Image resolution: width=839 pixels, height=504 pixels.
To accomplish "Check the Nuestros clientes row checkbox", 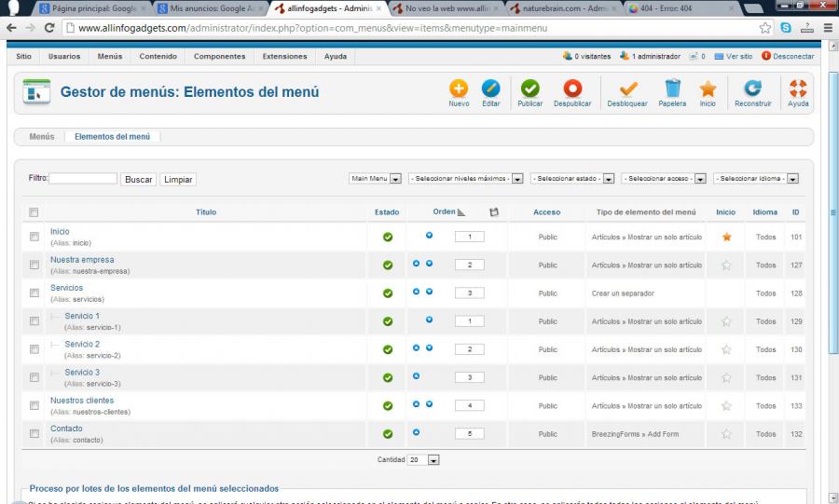I will (x=34, y=405).
